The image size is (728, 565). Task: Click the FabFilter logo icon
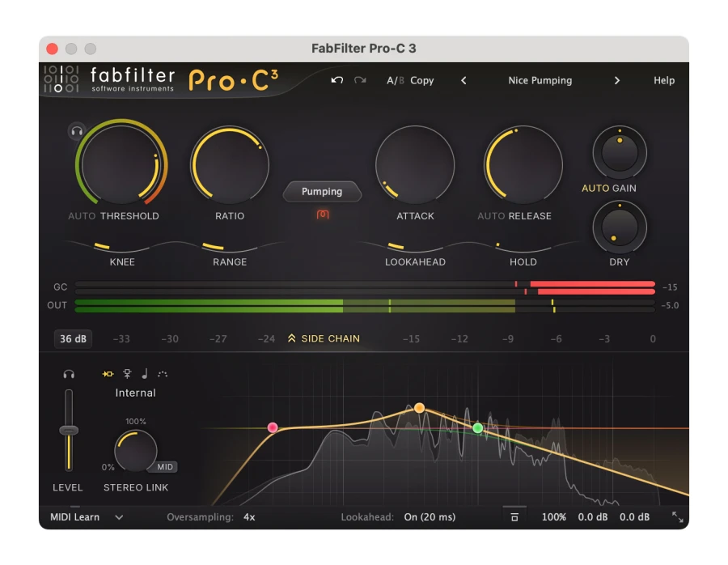[61, 79]
